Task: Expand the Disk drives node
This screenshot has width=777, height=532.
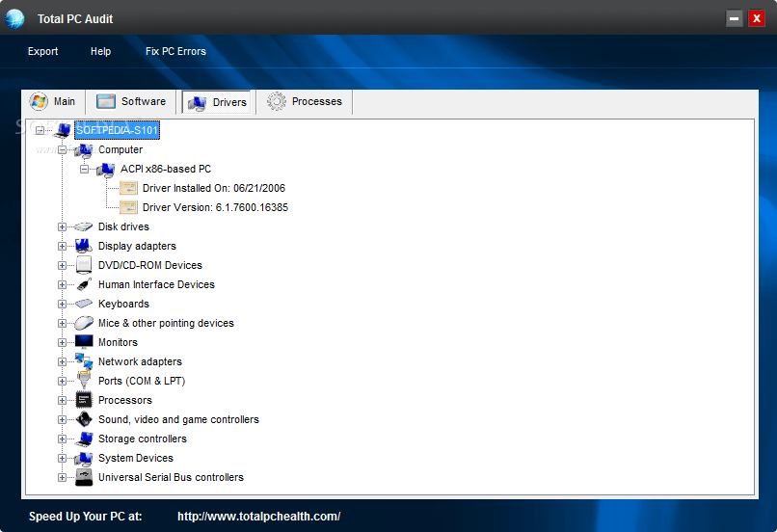Action: click(x=62, y=226)
